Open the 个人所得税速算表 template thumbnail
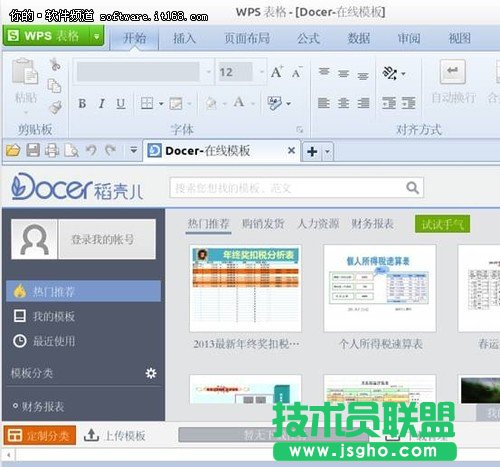Image resolution: width=500 pixels, height=467 pixels. tap(380, 288)
